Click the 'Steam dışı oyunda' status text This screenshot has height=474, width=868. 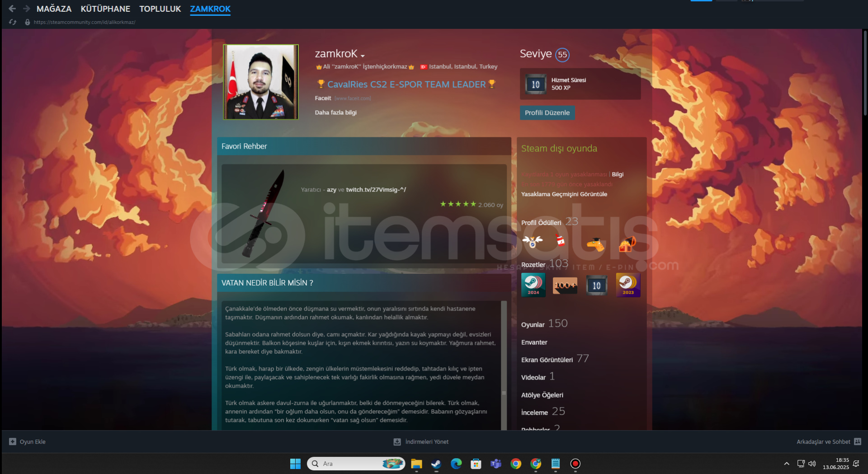[x=559, y=148]
